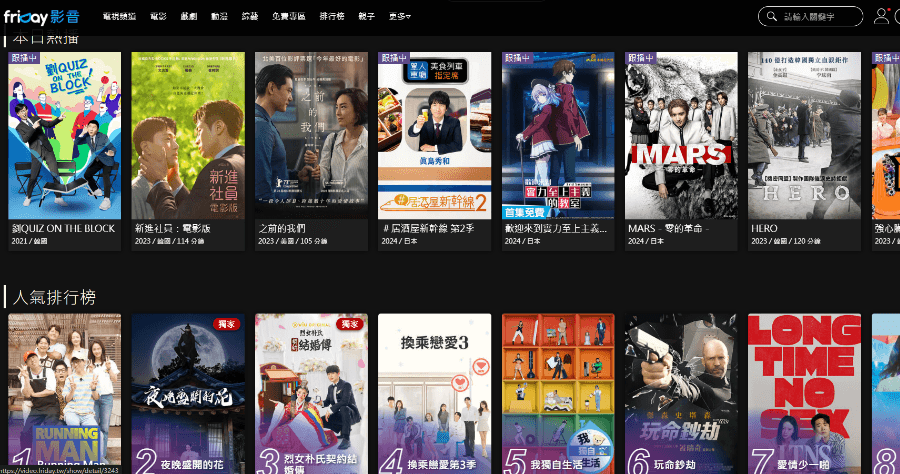Screen dimensions: 900x474
Task: Click the title MARS - 零的革命 -
Action: click(669, 228)
